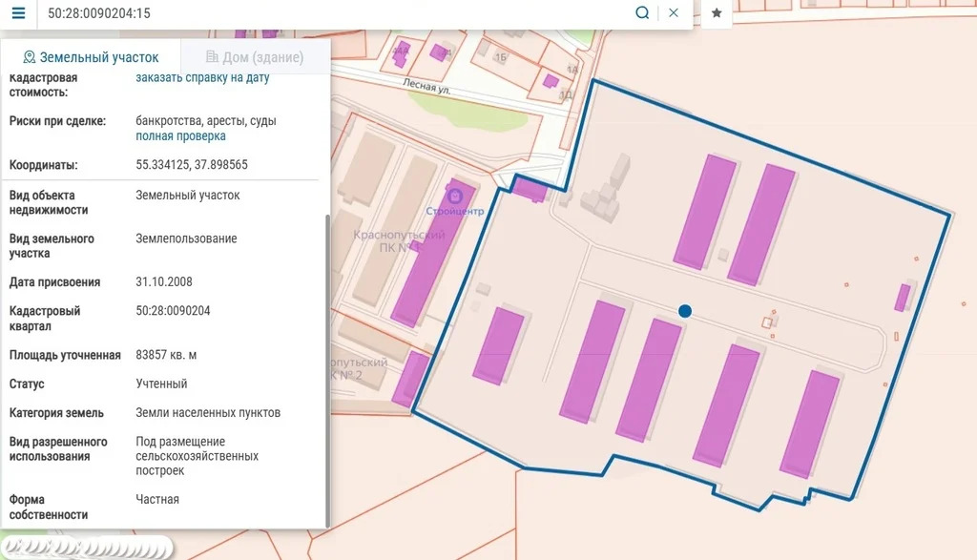
Task: Click the area value 83857 кв. м
Action: click(x=166, y=355)
